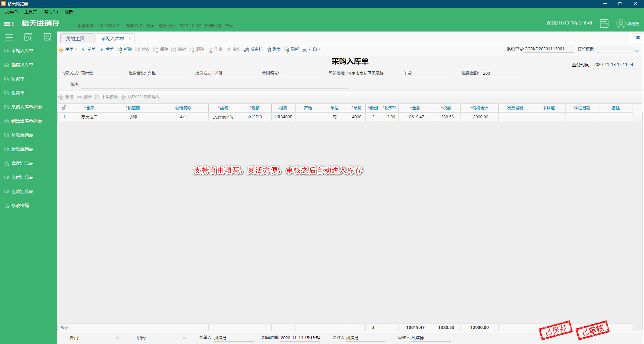The image size is (644, 344).
Task: Expand the 菜单 dropdown in toolbar
Action: pyautogui.click(x=68, y=49)
